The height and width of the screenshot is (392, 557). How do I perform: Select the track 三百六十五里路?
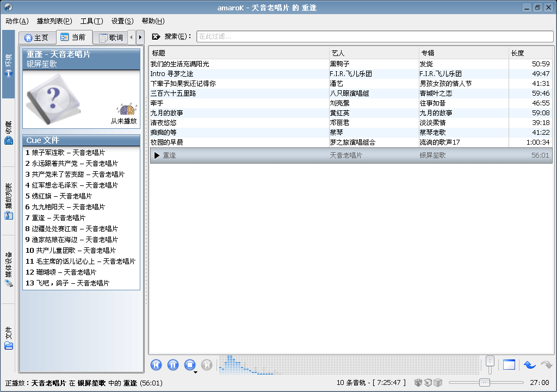tap(173, 94)
